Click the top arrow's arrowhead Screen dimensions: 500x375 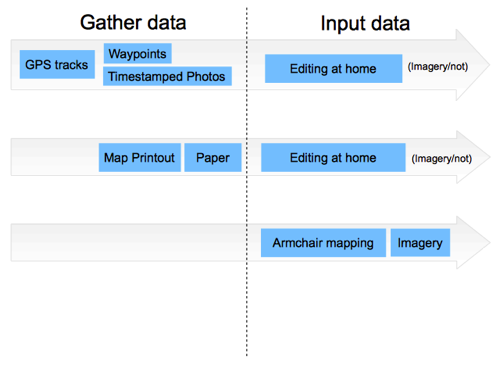(472, 65)
